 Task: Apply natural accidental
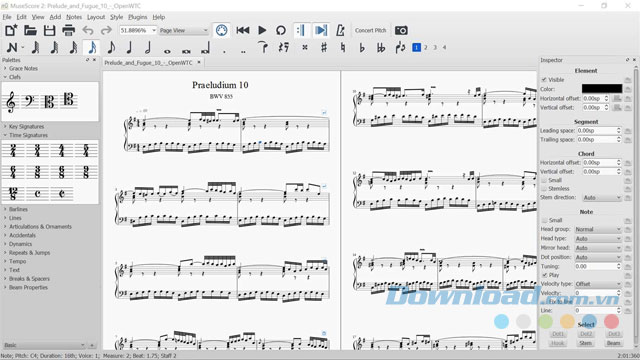tap(343, 47)
